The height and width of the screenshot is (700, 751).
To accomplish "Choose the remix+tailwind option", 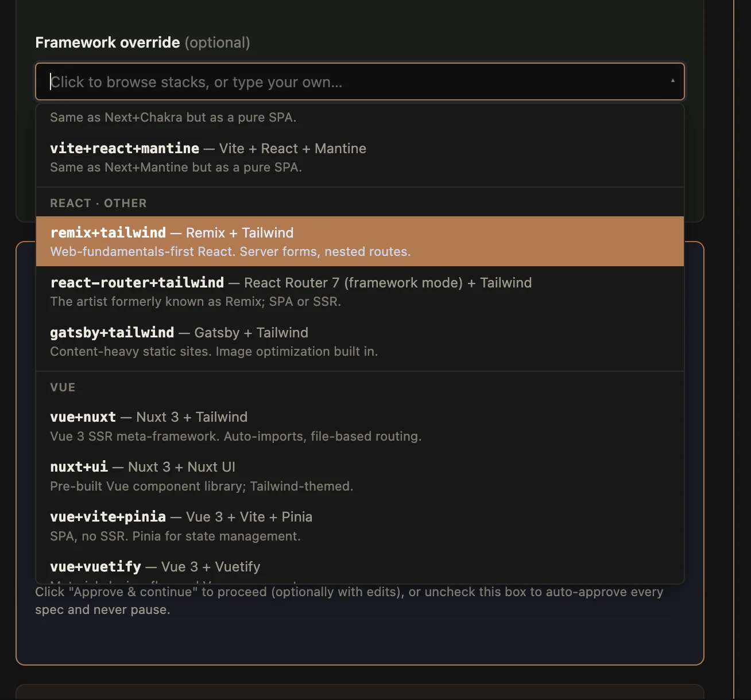I will click(359, 242).
